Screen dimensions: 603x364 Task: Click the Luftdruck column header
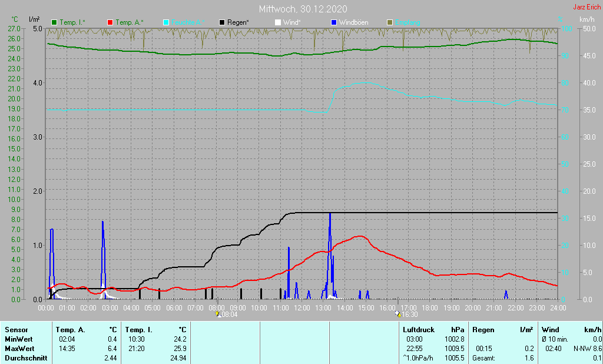418,330
